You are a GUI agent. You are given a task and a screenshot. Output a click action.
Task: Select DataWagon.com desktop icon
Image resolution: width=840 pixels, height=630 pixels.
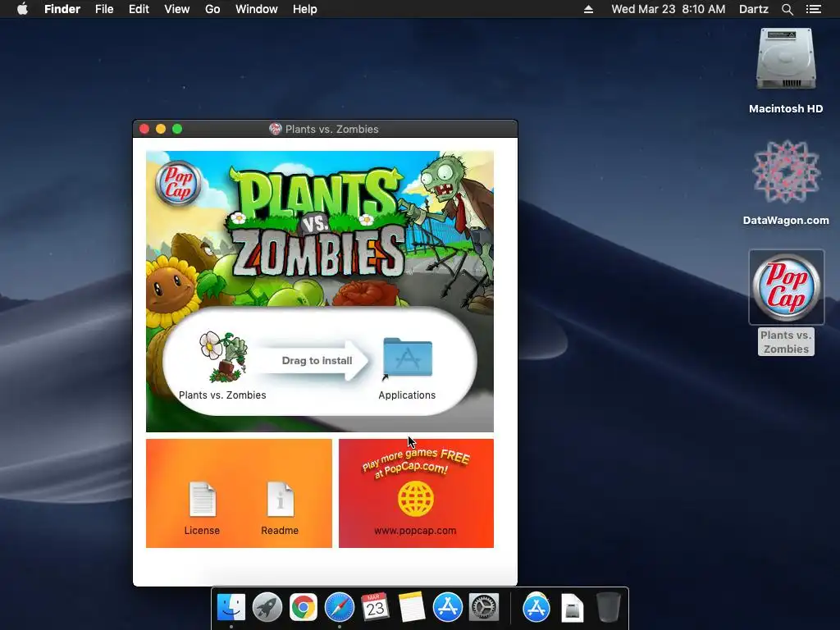tap(786, 171)
